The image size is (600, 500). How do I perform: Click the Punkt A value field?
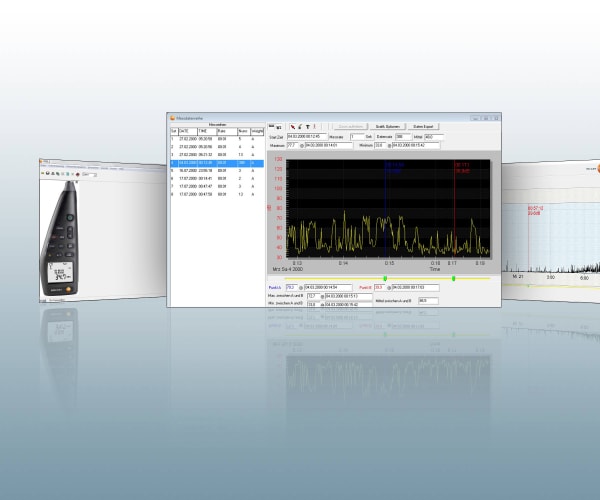point(292,287)
